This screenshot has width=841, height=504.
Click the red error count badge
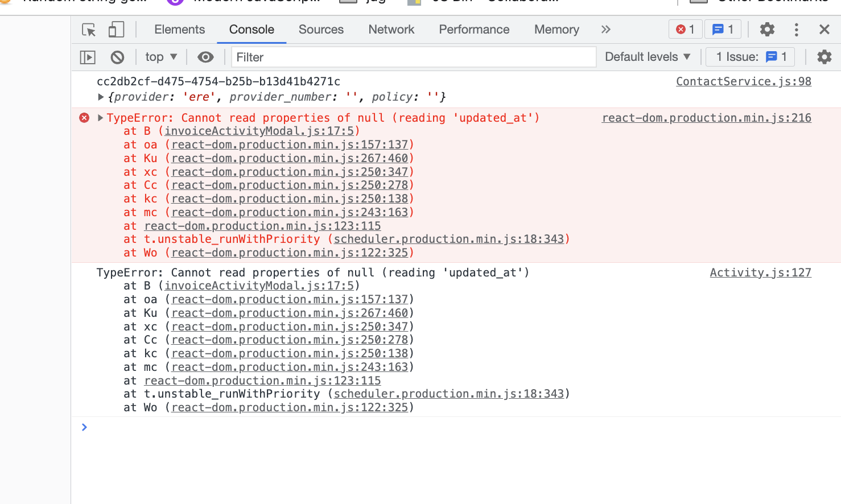(685, 30)
